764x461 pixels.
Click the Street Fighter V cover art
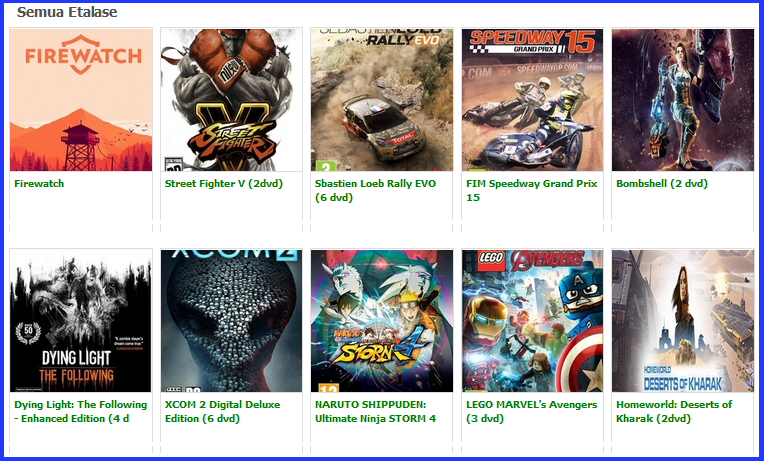pos(231,100)
